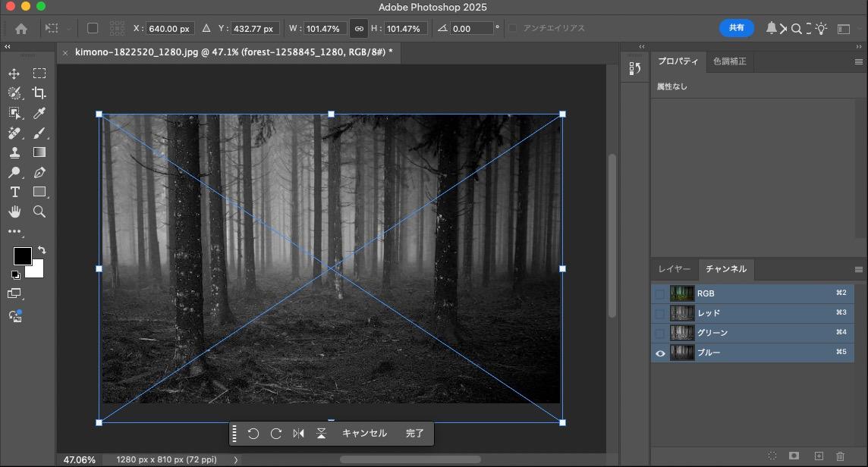Show the レッド channel

[x=660, y=314]
